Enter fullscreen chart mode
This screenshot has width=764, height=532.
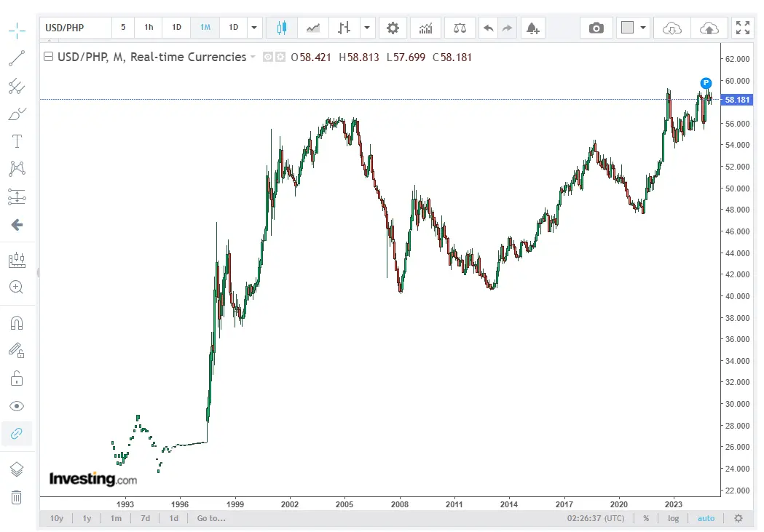[x=743, y=28]
